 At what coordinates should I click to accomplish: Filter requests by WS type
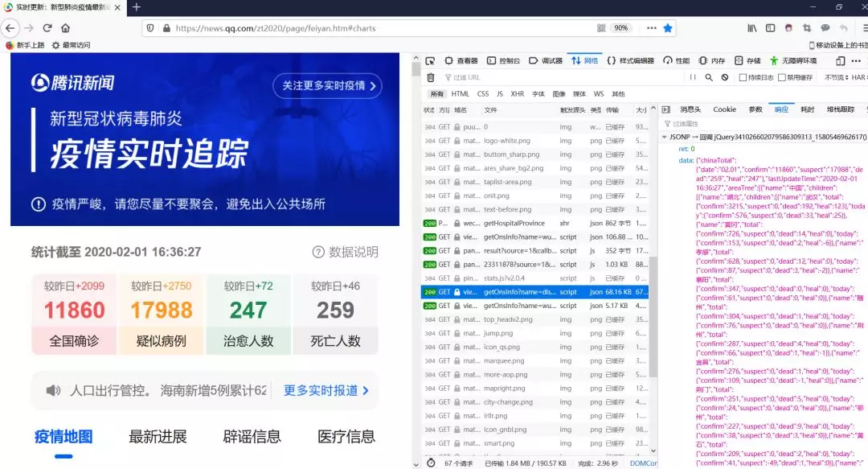point(599,93)
